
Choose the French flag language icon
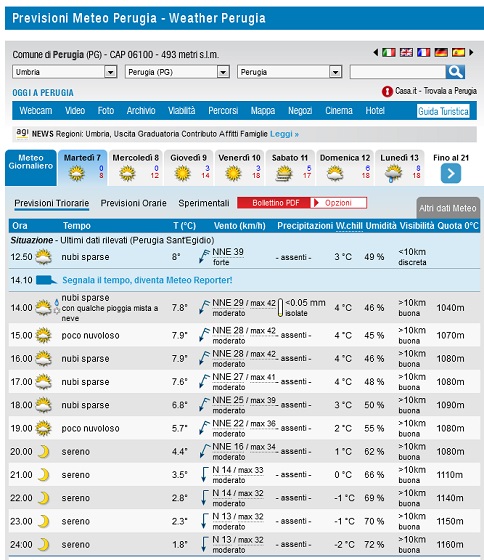(424, 52)
